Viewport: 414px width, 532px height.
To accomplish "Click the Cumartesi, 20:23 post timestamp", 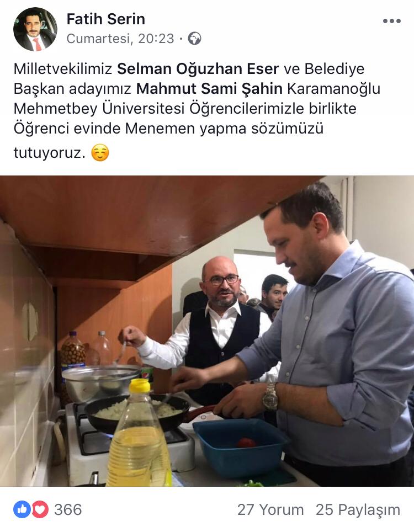I will (x=120, y=39).
